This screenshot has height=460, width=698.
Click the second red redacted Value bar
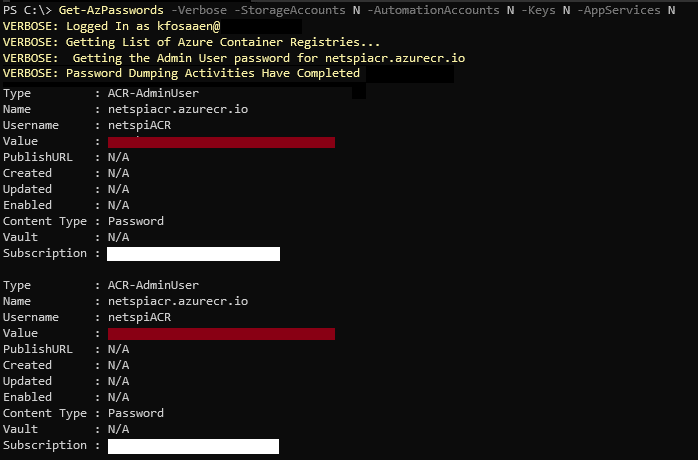pyautogui.click(x=221, y=334)
